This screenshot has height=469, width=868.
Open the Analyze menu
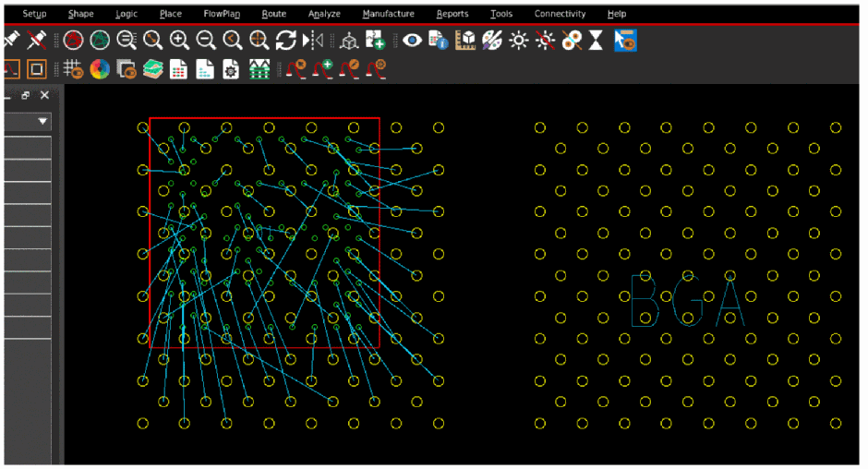coord(324,14)
